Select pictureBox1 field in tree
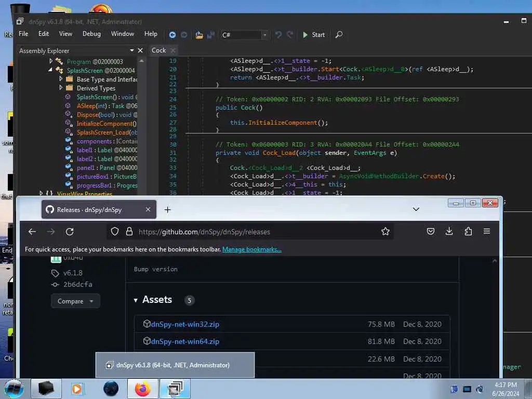 pyautogui.click(x=107, y=177)
